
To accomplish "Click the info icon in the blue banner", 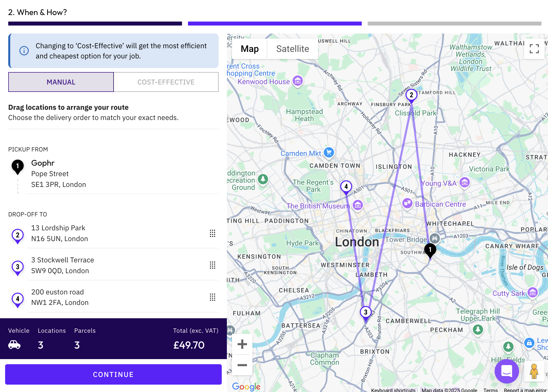I will coord(24,51).
